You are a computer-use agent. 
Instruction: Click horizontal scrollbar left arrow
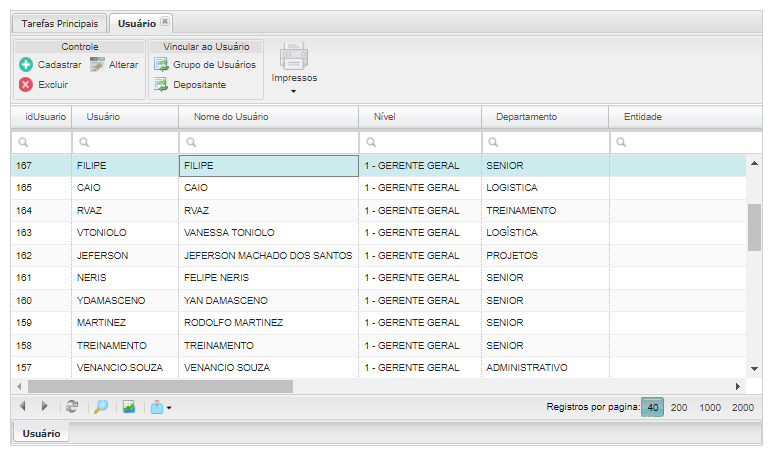(x=19, y=386)
